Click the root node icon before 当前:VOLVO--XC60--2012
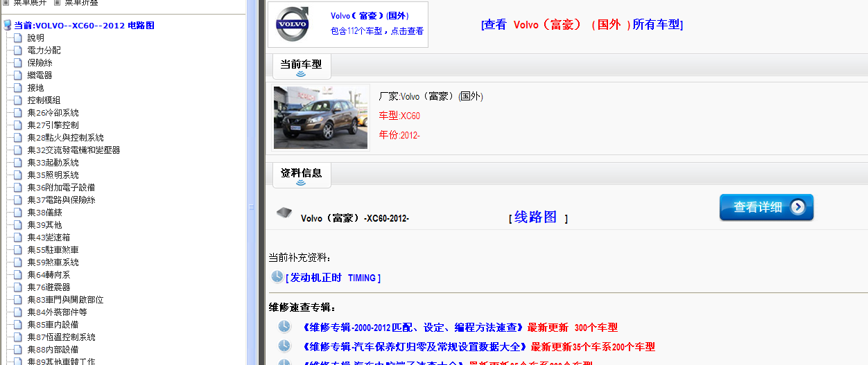Screen dimensions: 868x365 click(8, 26)
